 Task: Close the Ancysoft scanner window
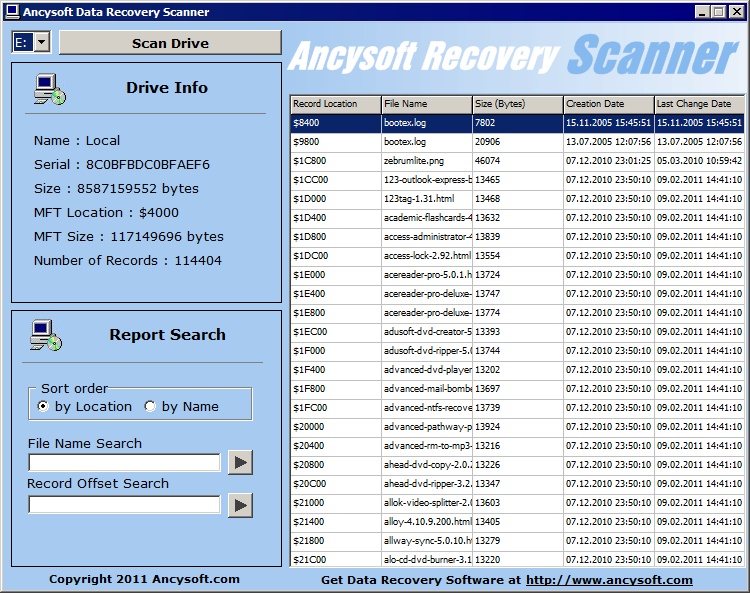click(x=736, y=12)
